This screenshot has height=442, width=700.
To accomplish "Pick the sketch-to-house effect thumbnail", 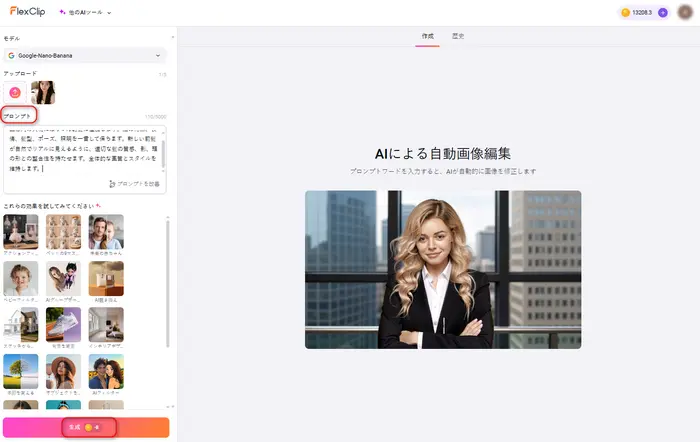I will click(x=21, y=325).
